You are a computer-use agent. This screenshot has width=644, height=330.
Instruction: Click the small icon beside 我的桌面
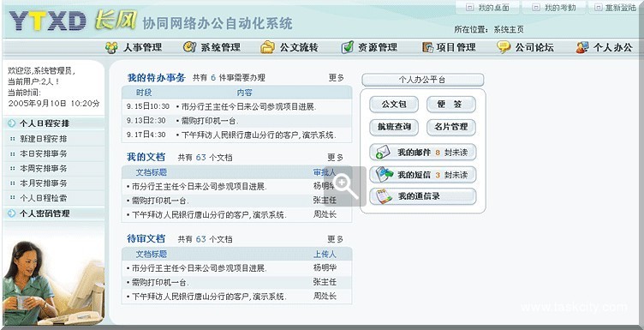tap(470, 8)
